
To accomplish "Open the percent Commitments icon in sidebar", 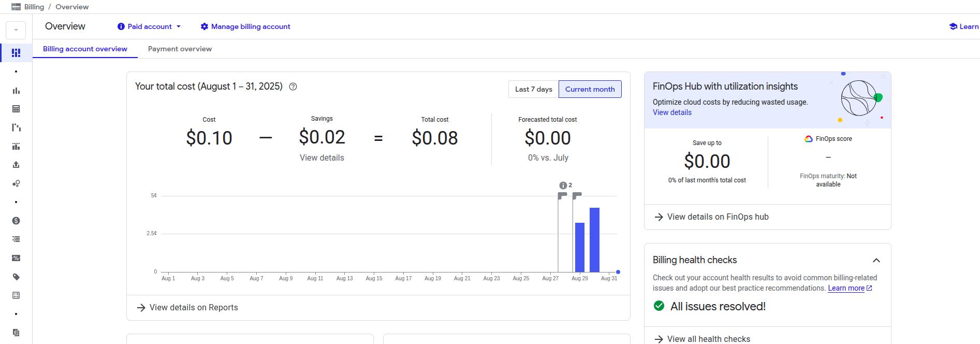I will (x=16, y=258).
